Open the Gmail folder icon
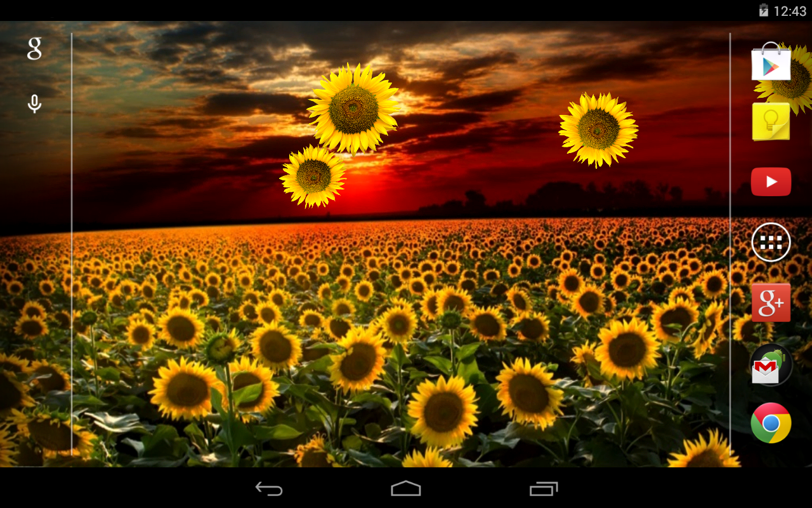 771,364
